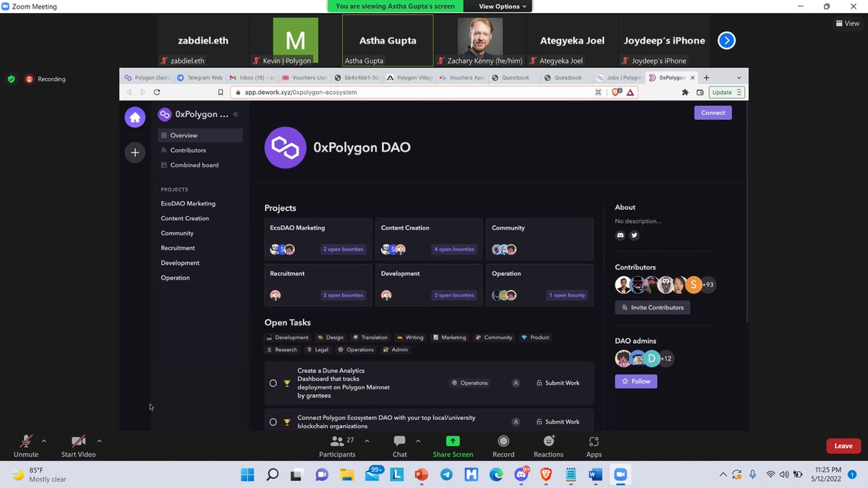The image size is (868, 488).
Task: Open the QR code icon in the address bar
Action: [x=598, y=93]
